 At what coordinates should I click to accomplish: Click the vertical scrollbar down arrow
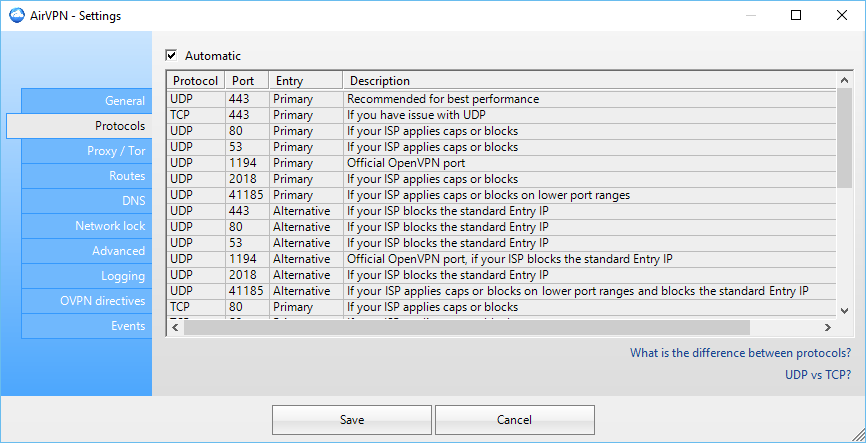(x=844, y=312)
